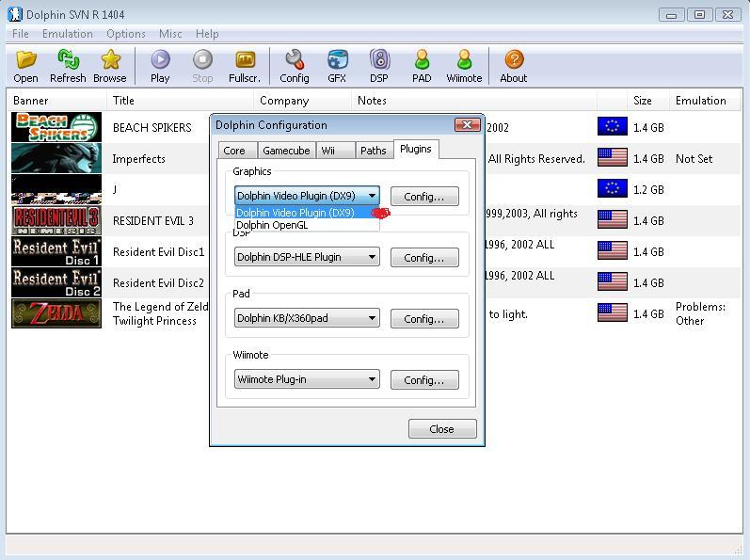Open Wiimote settings icon

pos(464,60)
